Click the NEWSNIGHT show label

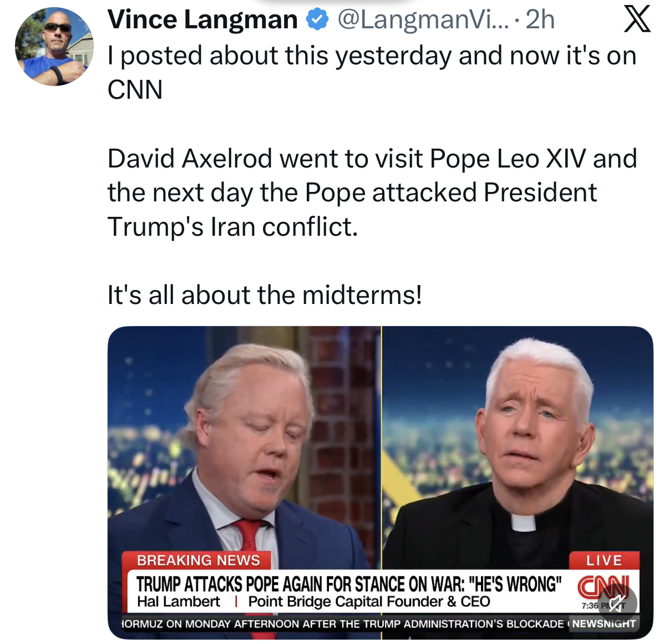[604, 623]
